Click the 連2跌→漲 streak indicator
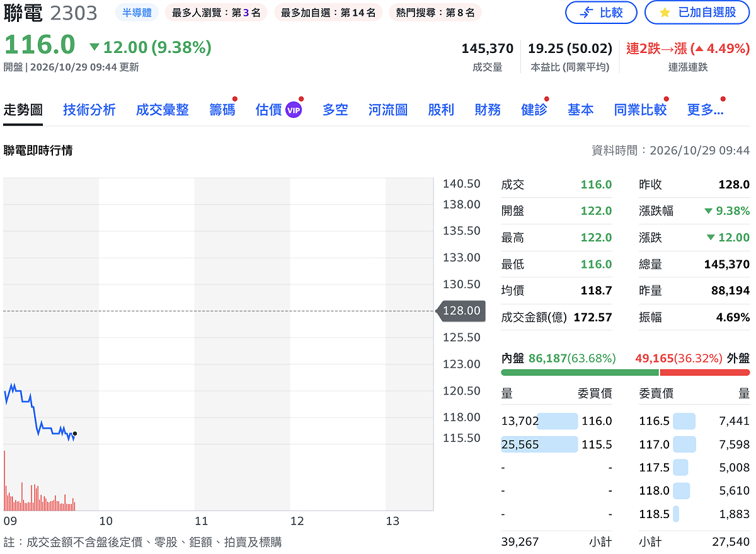 (x=688, y=49)
